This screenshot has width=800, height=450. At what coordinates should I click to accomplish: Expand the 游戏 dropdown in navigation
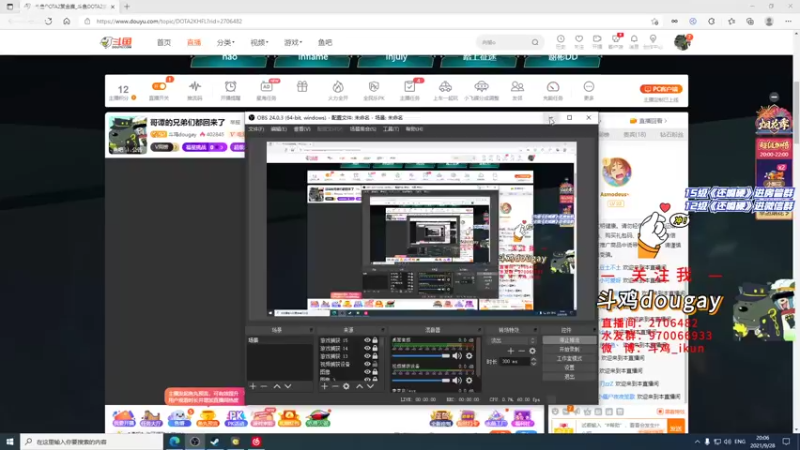293,42
